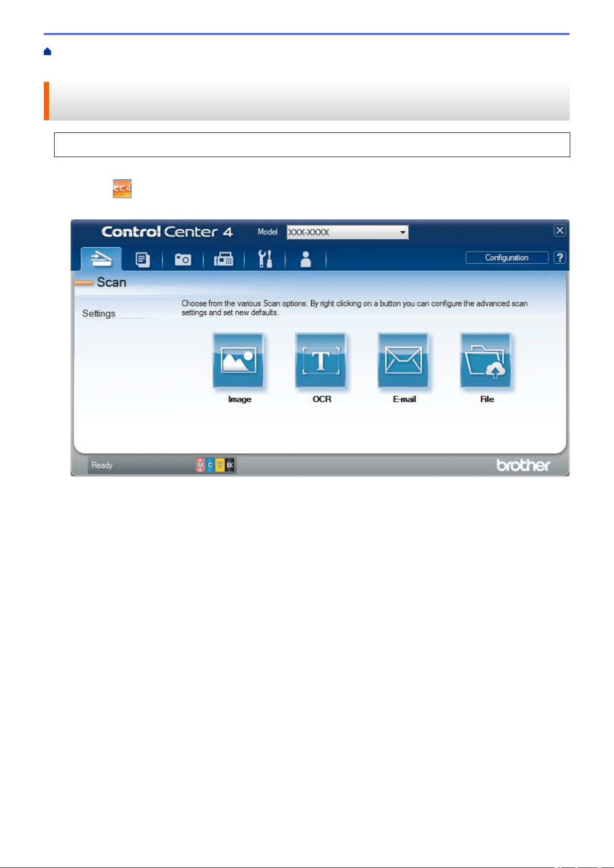The image size is (614, 868).
Task: Open the Scan tab icon
Action: coord(101,259)
